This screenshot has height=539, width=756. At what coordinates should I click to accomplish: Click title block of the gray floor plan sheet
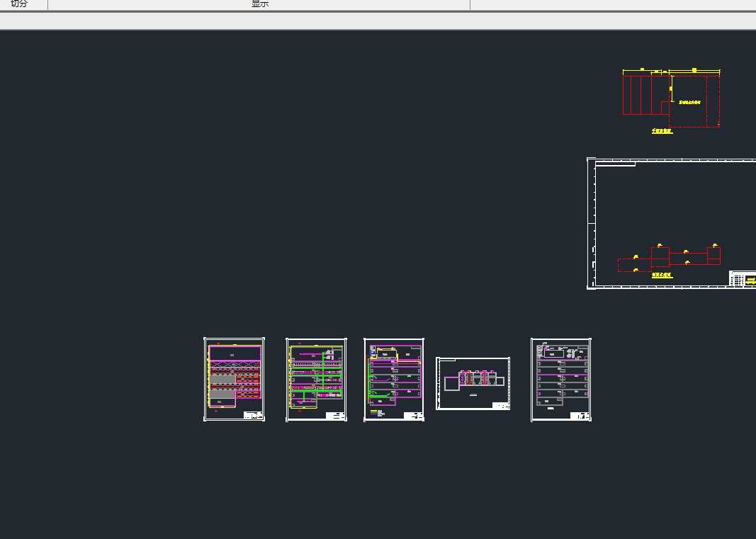[x=580, y=416]
